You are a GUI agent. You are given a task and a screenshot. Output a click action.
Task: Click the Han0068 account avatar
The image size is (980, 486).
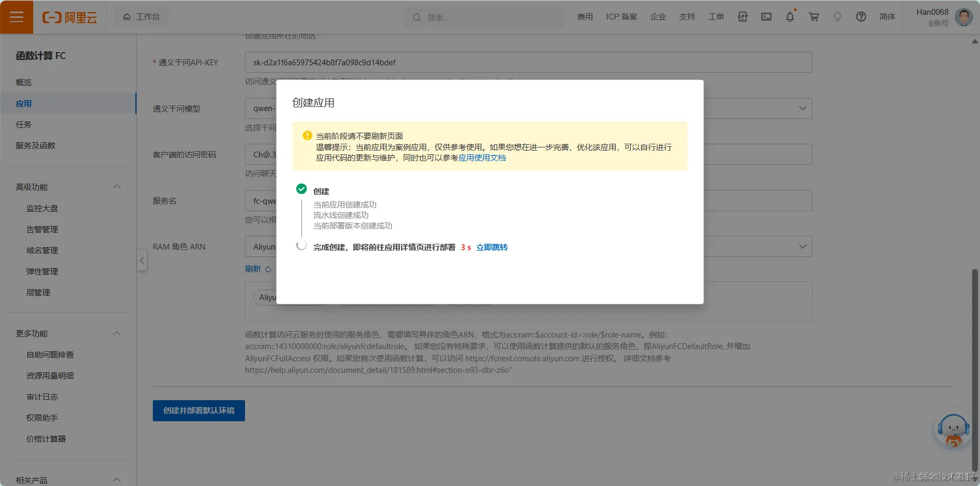pos(963,16)
